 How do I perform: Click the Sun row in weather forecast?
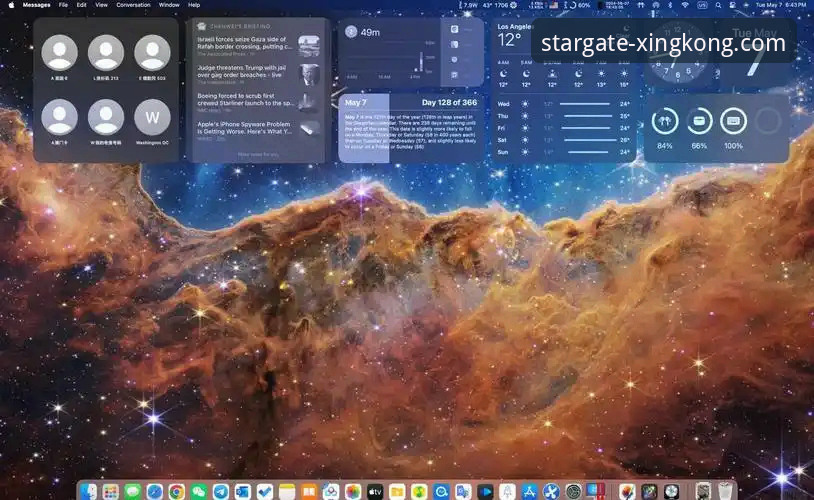563,152
